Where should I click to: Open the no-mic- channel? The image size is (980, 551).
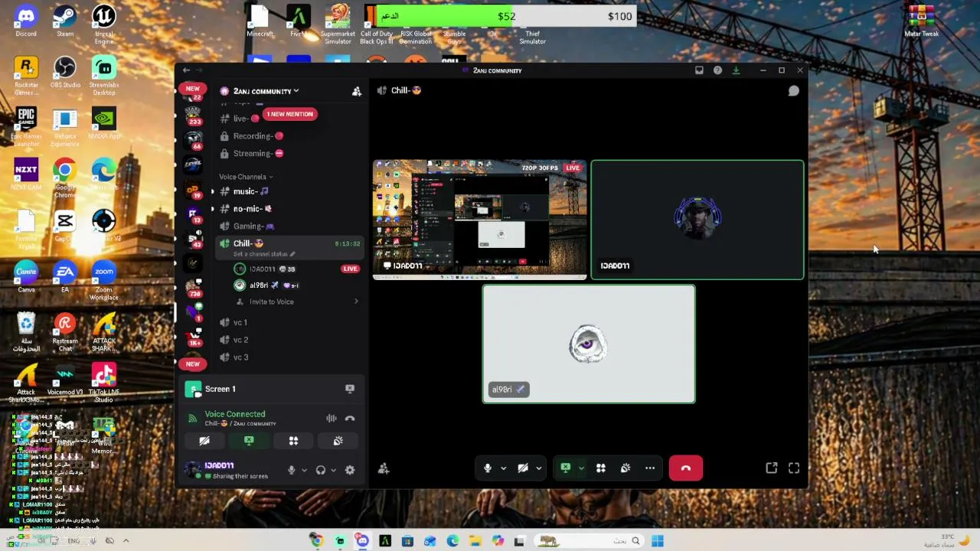(x=289, y=209)
